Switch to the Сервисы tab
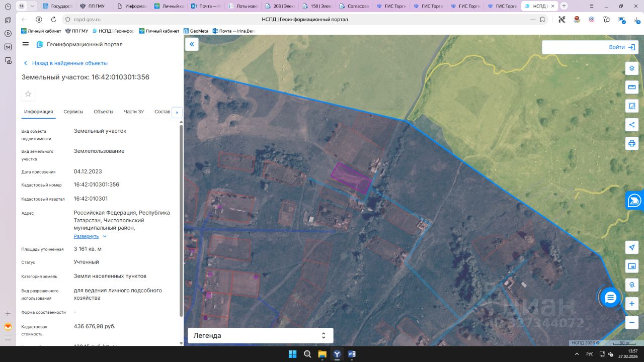This screenshot has width=644, height=362. (x=73, y=112)
